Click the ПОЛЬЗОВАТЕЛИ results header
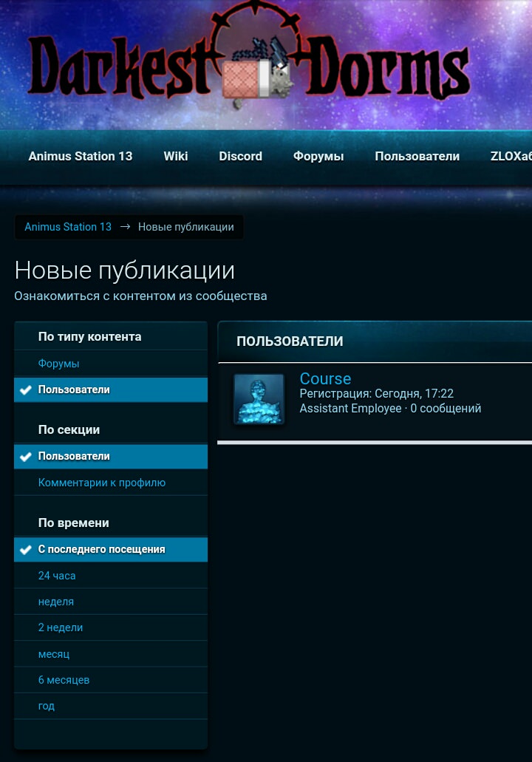 290,341
